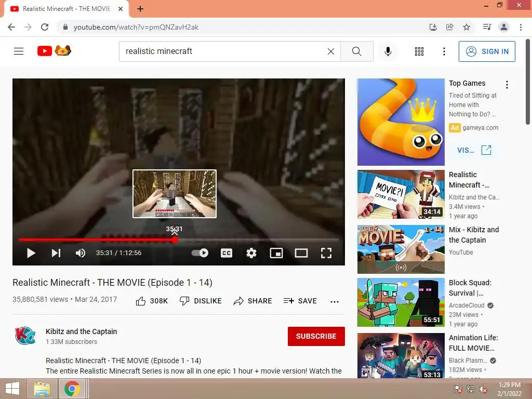Open video settings gear
Image resolution: width=532 pixels, height=399 pixels.
pos(251,253)
